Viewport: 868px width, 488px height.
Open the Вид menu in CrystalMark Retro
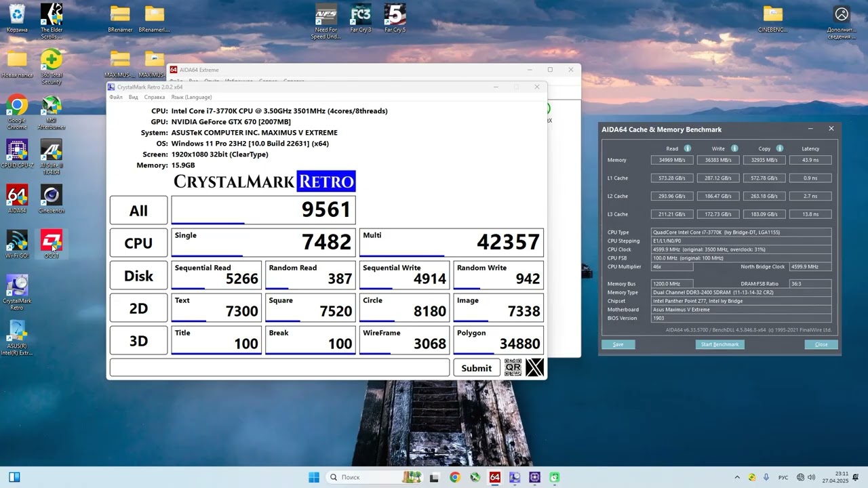[x=134, y=98]
